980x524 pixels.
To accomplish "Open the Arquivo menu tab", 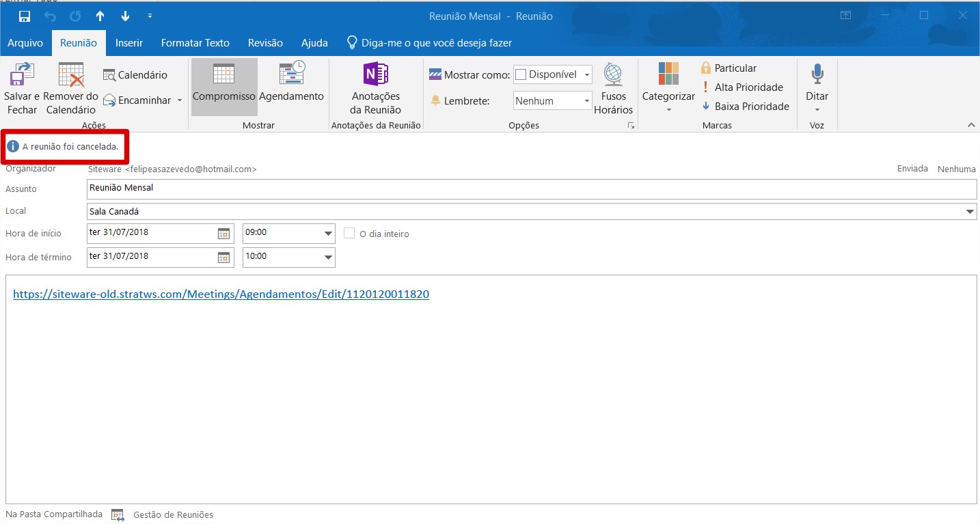I will 25,42.
